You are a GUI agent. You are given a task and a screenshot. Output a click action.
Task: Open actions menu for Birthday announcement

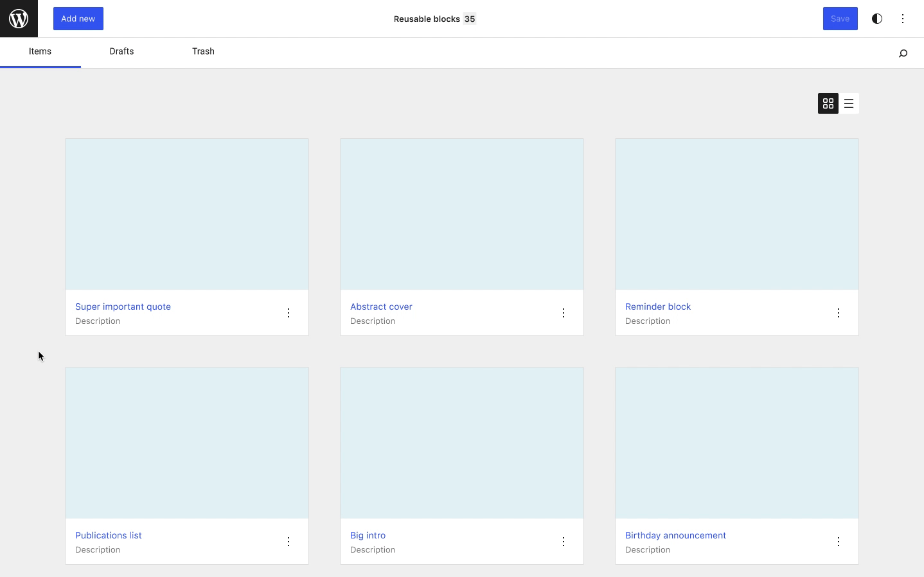[x=839, y=542]
